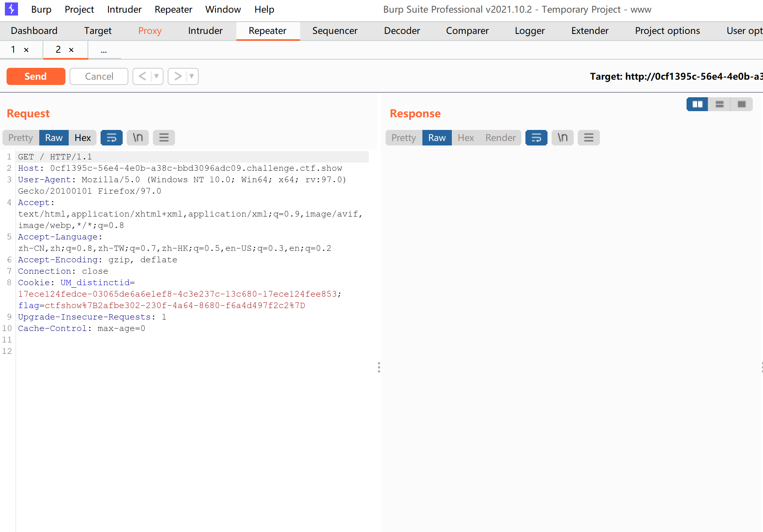Click the Cache-Control header line

coord(81,329)
